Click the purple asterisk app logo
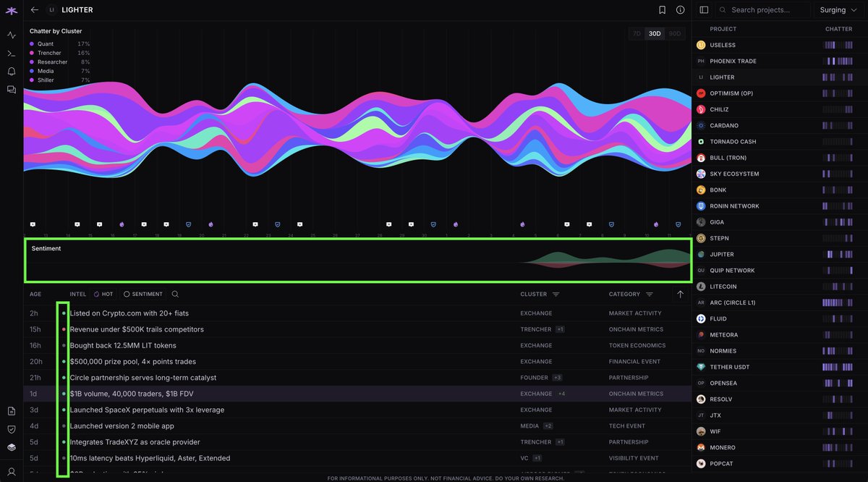The height and width of the screenshot is (482, 868). pos(11,10)
